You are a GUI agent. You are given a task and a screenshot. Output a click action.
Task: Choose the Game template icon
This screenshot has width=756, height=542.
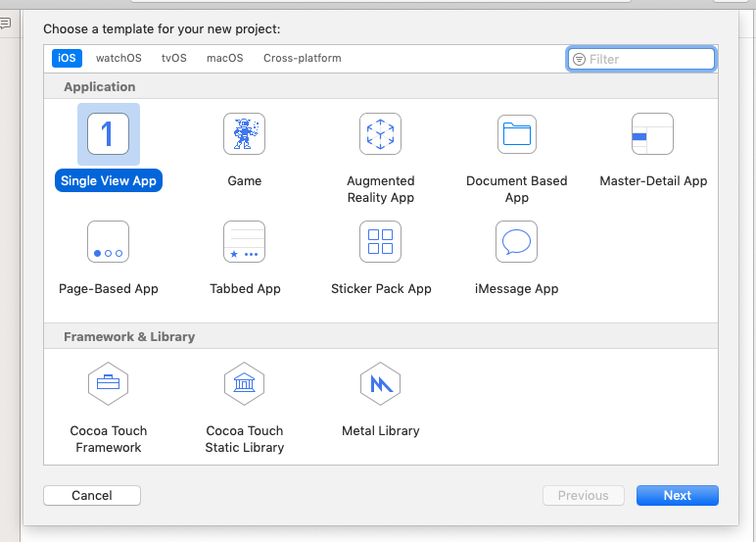click(x=244, y=134)
